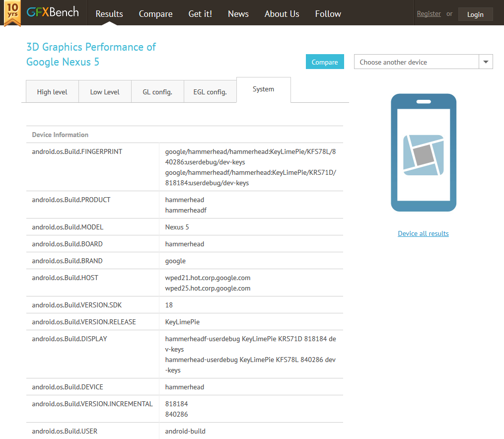Click the hammerheadf product value
This screenshot has height=439, width=504.
tap(186, 210)
